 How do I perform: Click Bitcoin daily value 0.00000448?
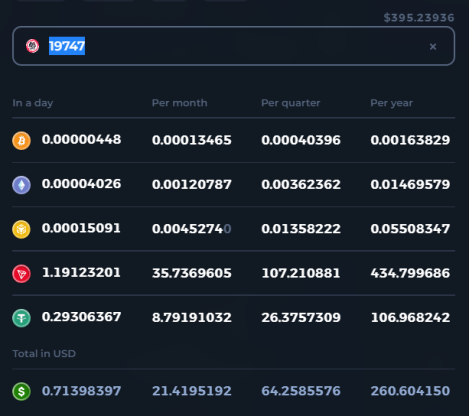(81, 139)
